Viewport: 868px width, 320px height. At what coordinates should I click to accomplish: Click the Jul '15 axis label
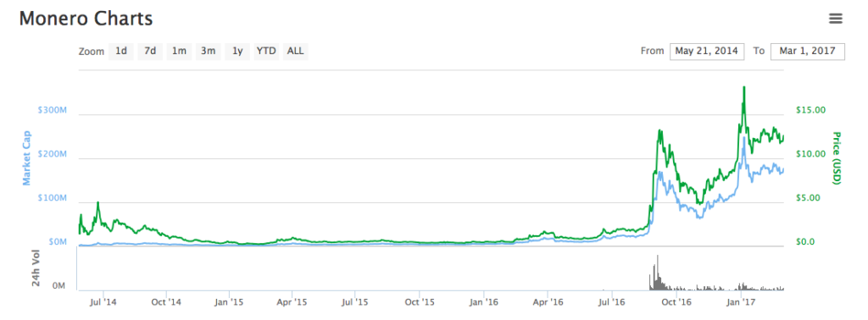355,302
